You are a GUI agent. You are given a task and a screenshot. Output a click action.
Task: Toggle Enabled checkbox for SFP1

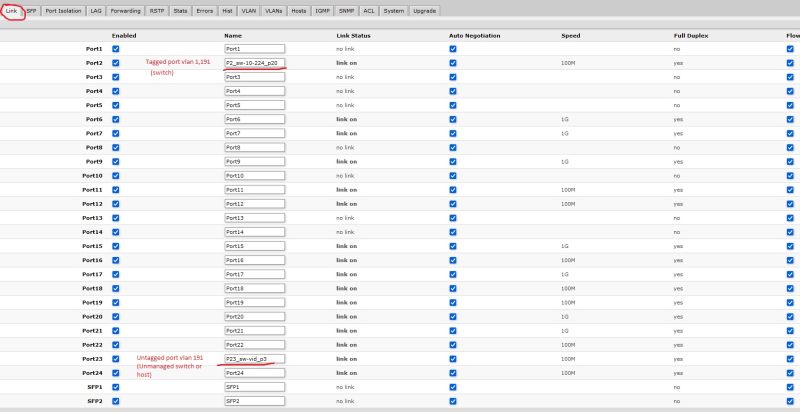tap(116, 387)
